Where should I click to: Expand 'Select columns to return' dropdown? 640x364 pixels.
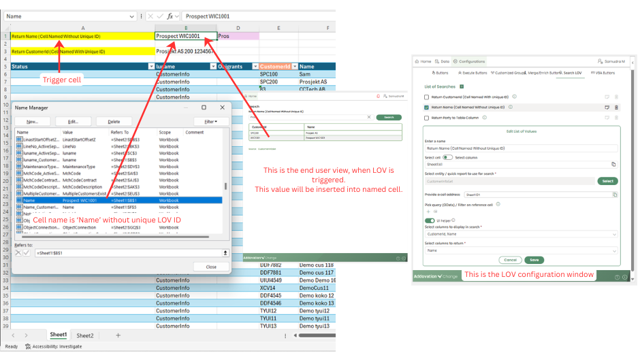614,250
